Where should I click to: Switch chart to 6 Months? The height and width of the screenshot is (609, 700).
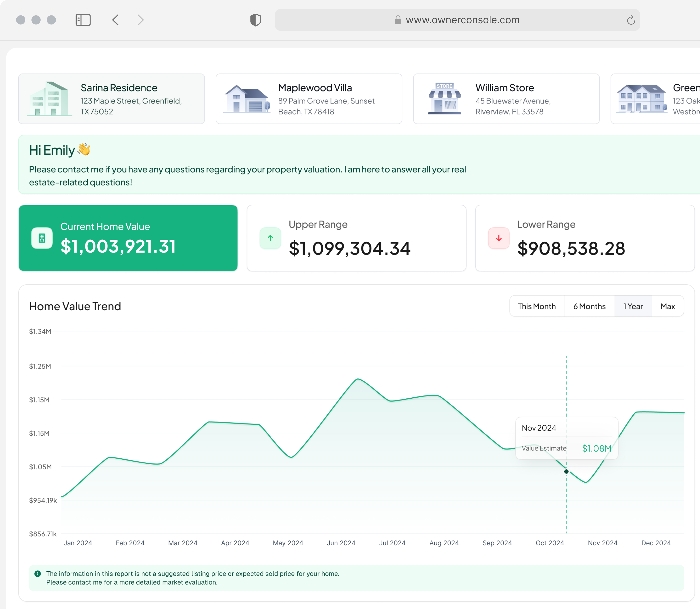tap(590, 306)
